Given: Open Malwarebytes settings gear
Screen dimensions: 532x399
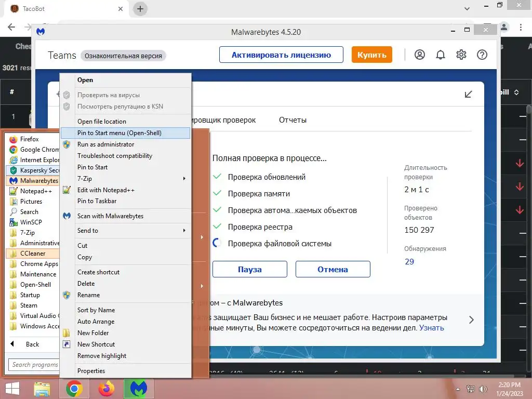Looking at the screenshot, I should click(461, 55).
